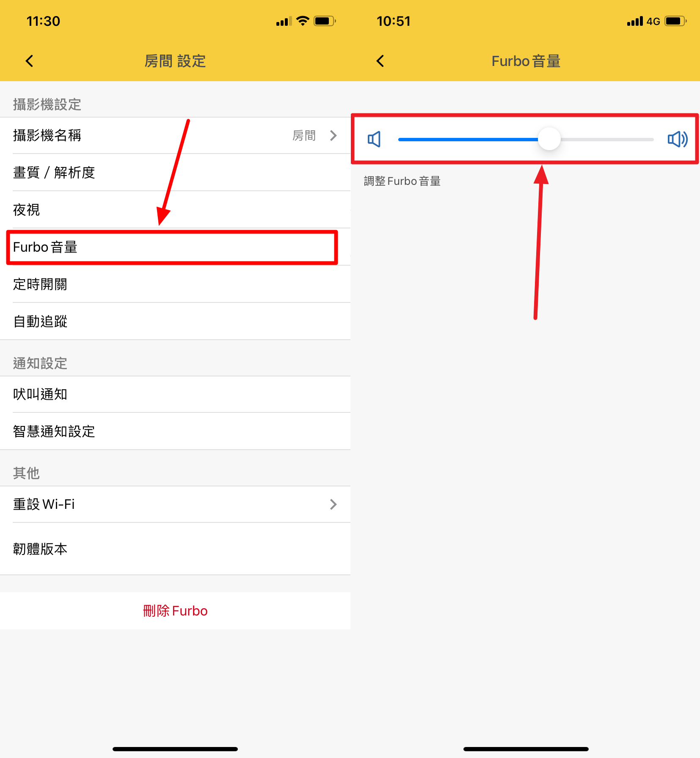Open the 夜視 night vision setting

[175, 210]
